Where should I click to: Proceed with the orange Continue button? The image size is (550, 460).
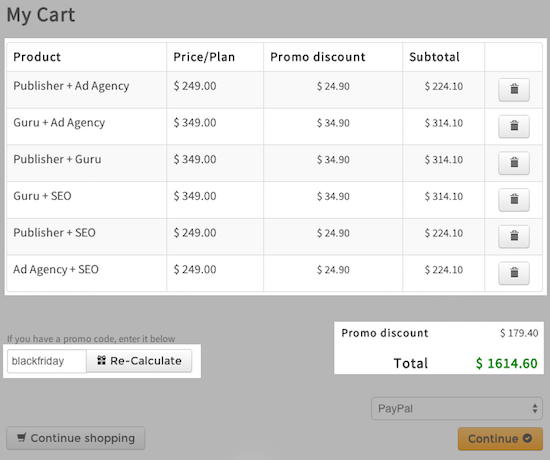pos(500,439)
